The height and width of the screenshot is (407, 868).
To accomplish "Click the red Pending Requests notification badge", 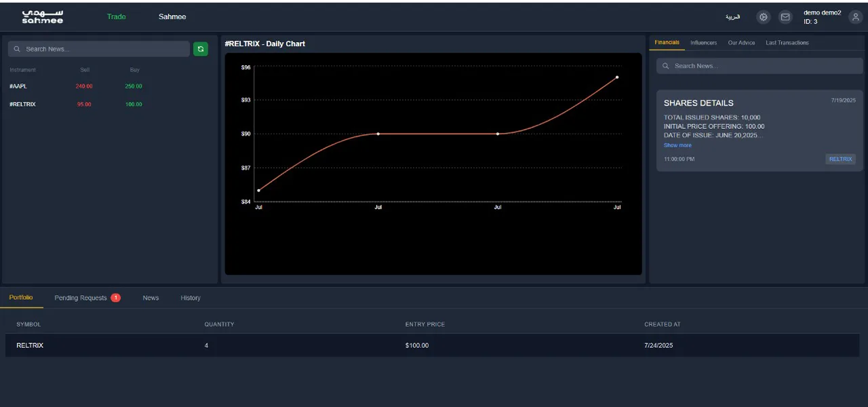I will pos(115,298).
